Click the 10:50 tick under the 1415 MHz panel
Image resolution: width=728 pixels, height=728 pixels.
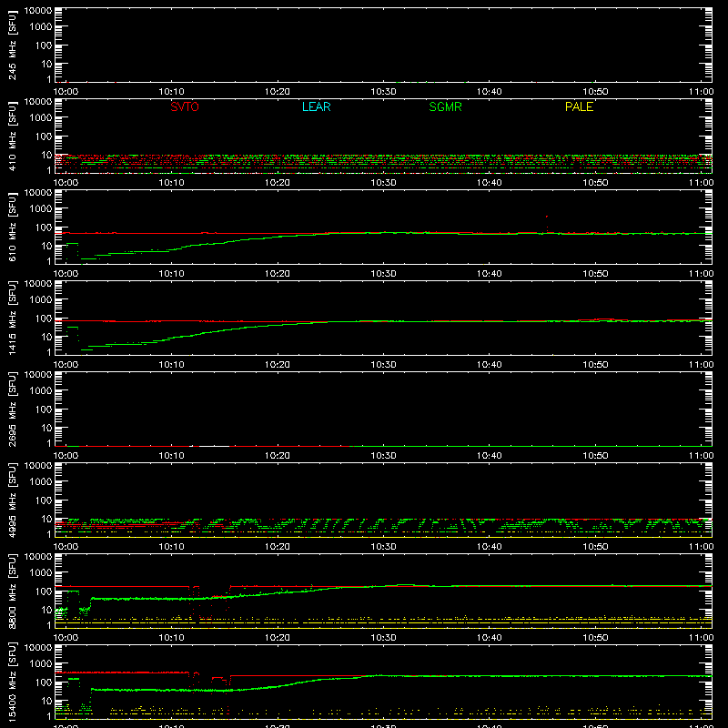tap(595, 365)
